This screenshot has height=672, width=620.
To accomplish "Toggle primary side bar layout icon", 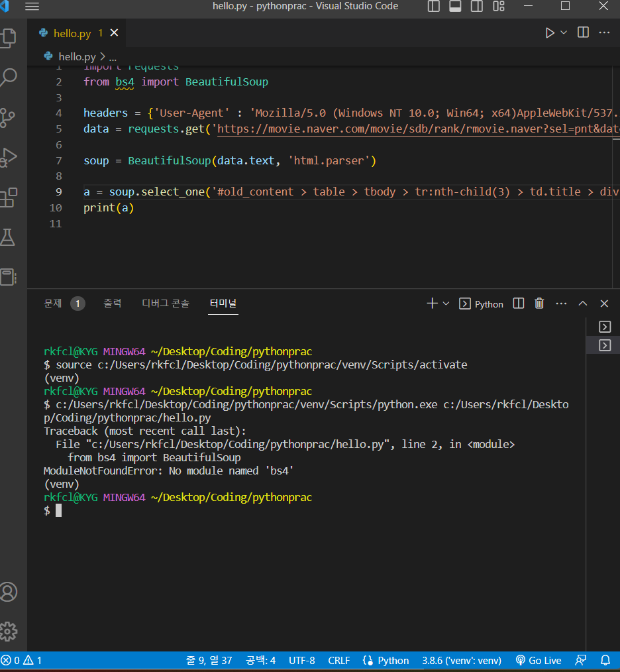I will click(x=434, y=7).
